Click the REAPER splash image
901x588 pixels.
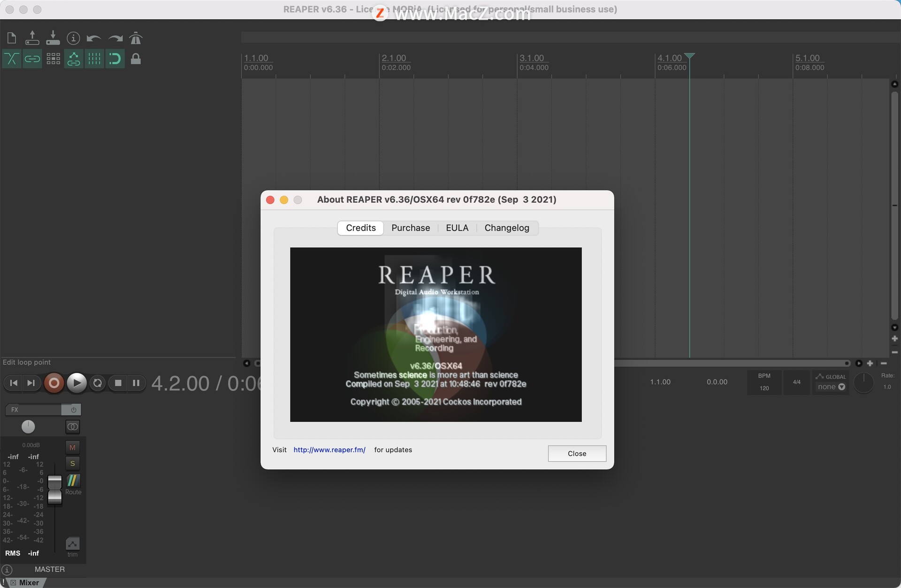436,335
